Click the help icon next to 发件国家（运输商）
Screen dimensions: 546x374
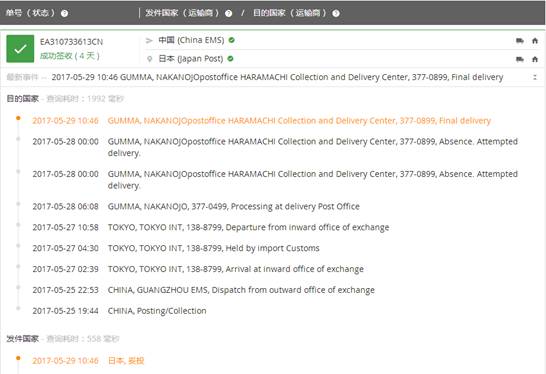coord(228,13)
